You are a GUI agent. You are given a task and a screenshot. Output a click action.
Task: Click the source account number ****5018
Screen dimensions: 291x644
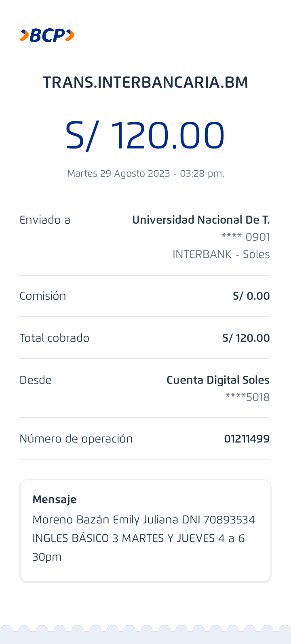247,397
